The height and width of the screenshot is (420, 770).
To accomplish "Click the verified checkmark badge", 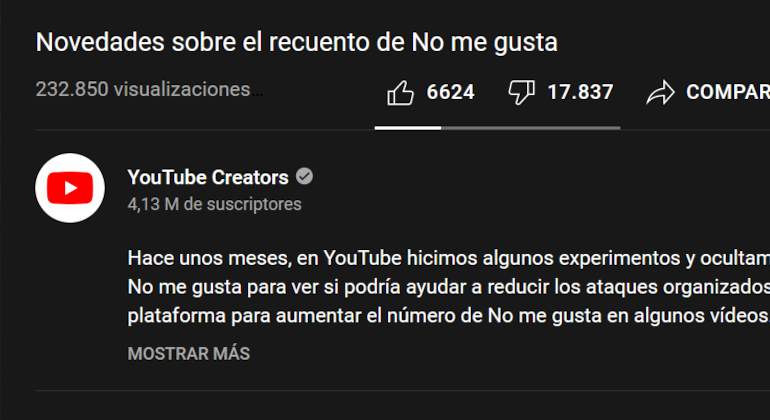I will (x=304, y=176).
